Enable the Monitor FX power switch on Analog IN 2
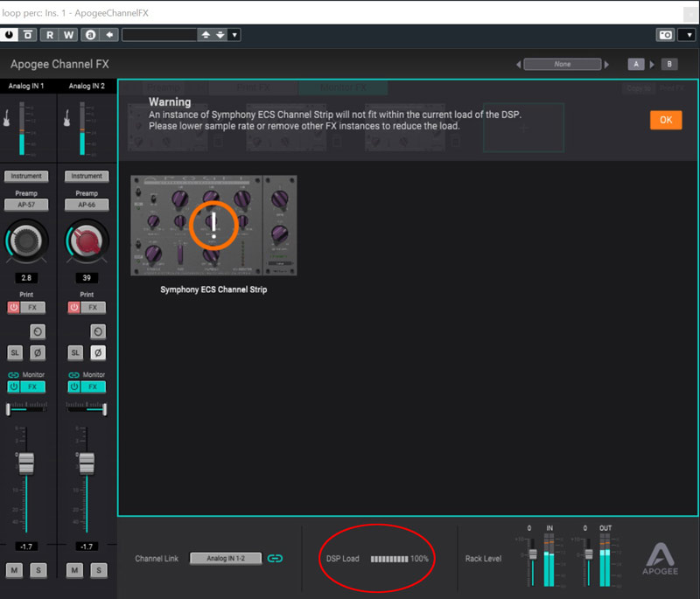Screen dimensions: 700x599 (x=75, y=386)
